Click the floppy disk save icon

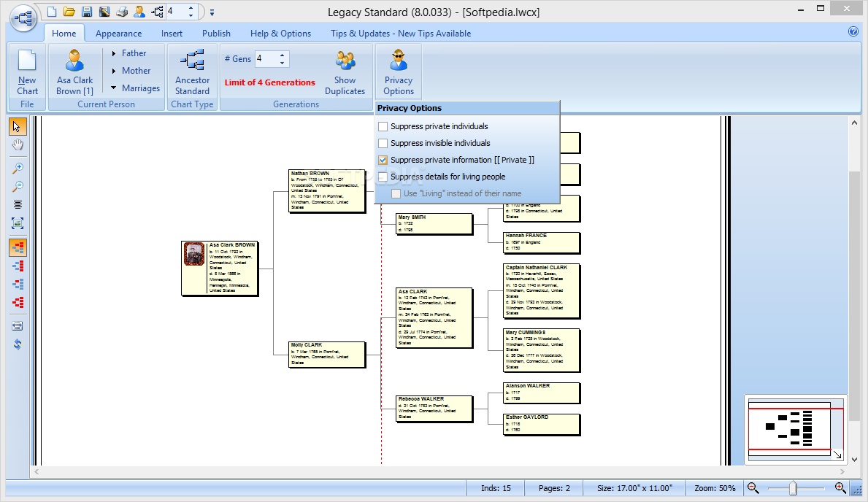(x=86, y=11)
